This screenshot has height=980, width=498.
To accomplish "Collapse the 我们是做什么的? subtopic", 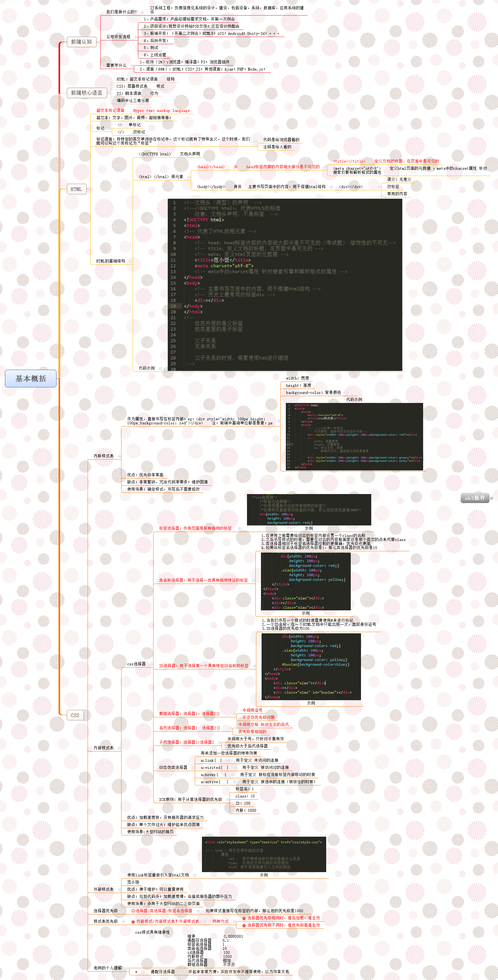I will [x=142, y=12].
